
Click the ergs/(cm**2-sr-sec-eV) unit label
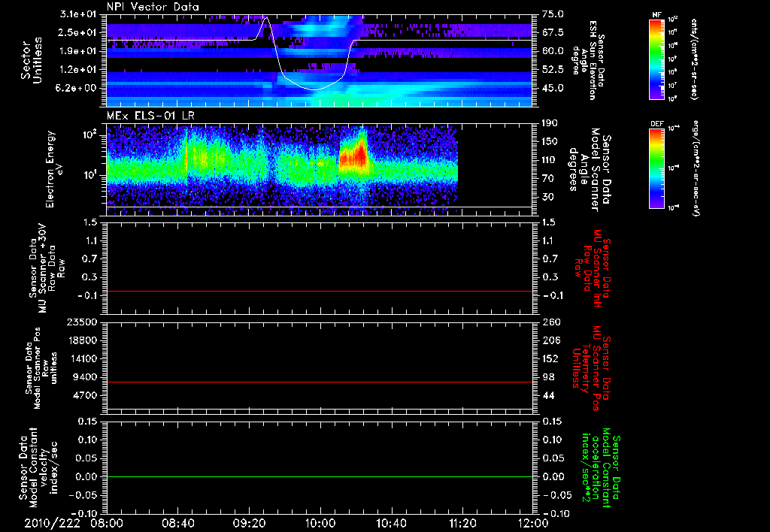click(696, 168)
